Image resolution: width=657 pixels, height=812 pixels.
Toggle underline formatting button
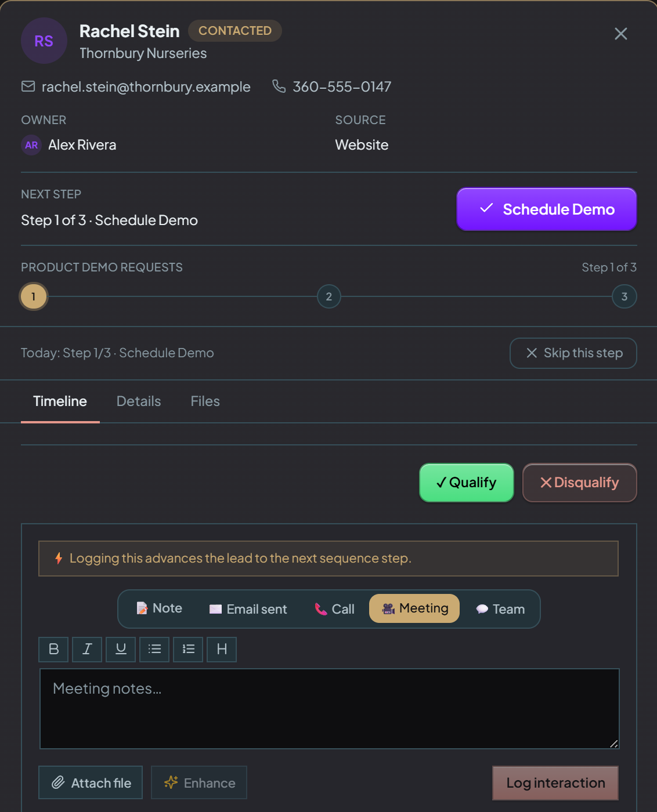tap(121, 649)
